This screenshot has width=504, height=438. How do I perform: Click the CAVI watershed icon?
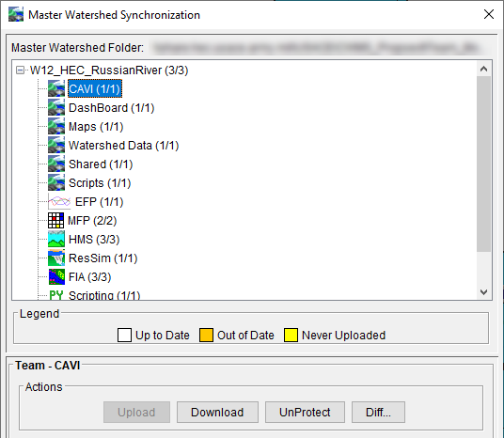coord(56,88)
